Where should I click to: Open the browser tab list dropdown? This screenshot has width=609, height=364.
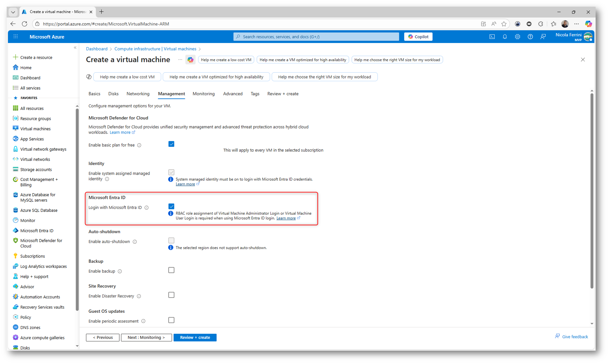click(13, 12)
